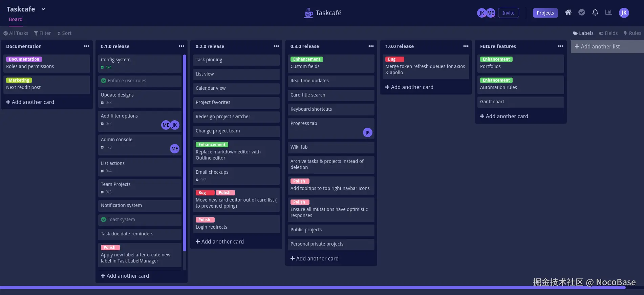Open the Notification system card
The width and height of the screenshot is (644, 295).
[140, 206]
